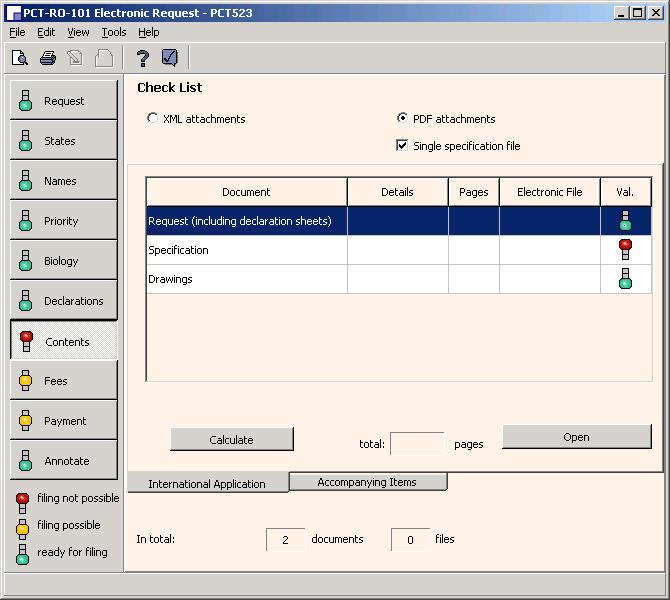
Task: Open the Declarations section
Action: (x=64, y=301)
